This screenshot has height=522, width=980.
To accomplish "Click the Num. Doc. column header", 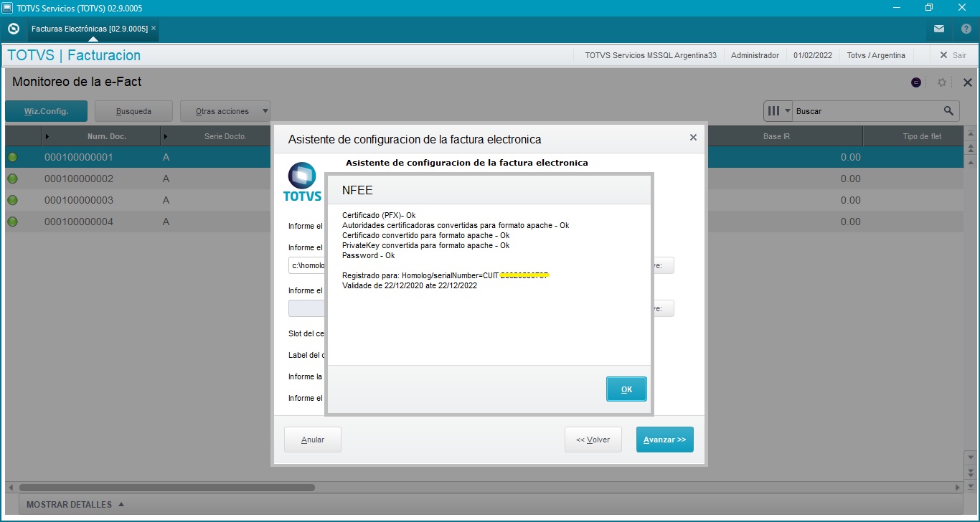I will [x=107, y=136].
